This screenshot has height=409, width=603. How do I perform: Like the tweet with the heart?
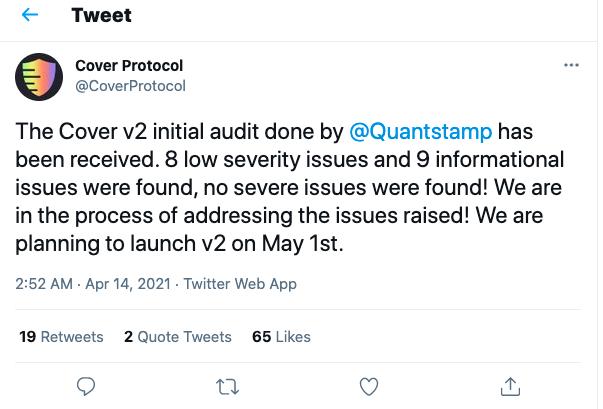pos(369,386)
